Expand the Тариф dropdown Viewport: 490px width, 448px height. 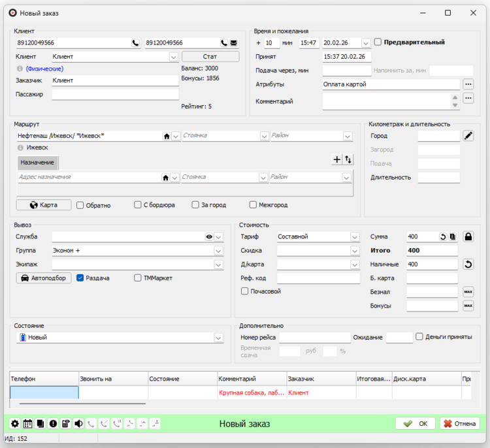[x=355, y=236]
